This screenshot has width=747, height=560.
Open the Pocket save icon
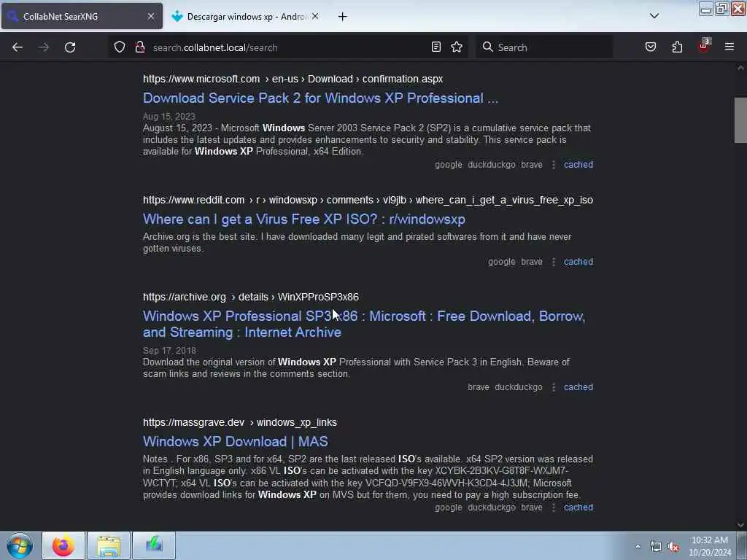tap(651, 47)
